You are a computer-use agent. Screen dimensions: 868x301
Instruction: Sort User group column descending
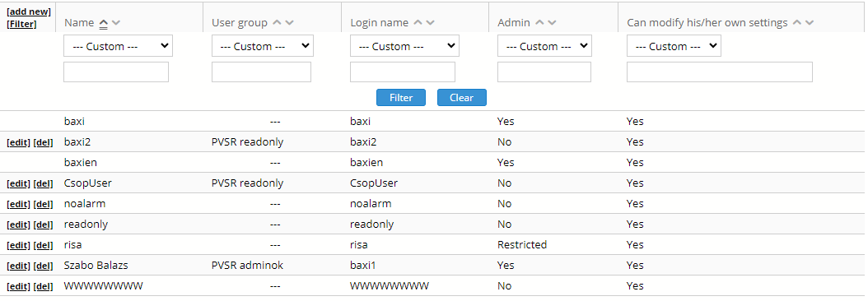coord(289,23)
